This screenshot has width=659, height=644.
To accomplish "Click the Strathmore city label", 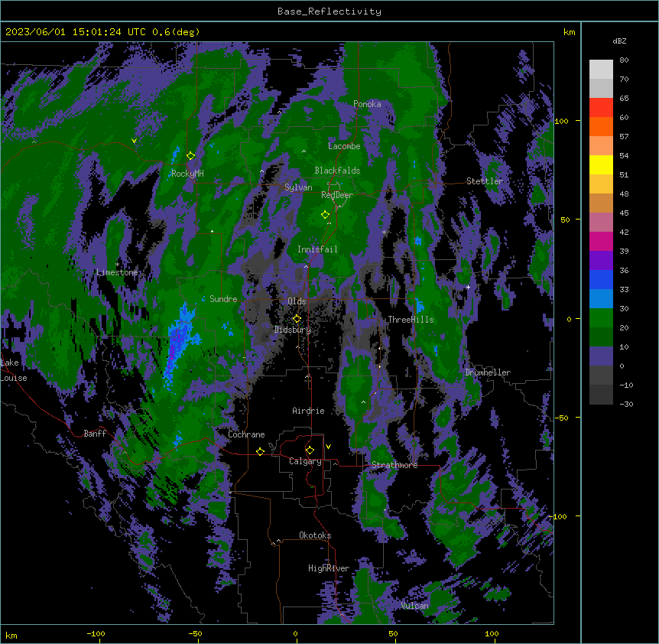I will (x=394, y=465).
